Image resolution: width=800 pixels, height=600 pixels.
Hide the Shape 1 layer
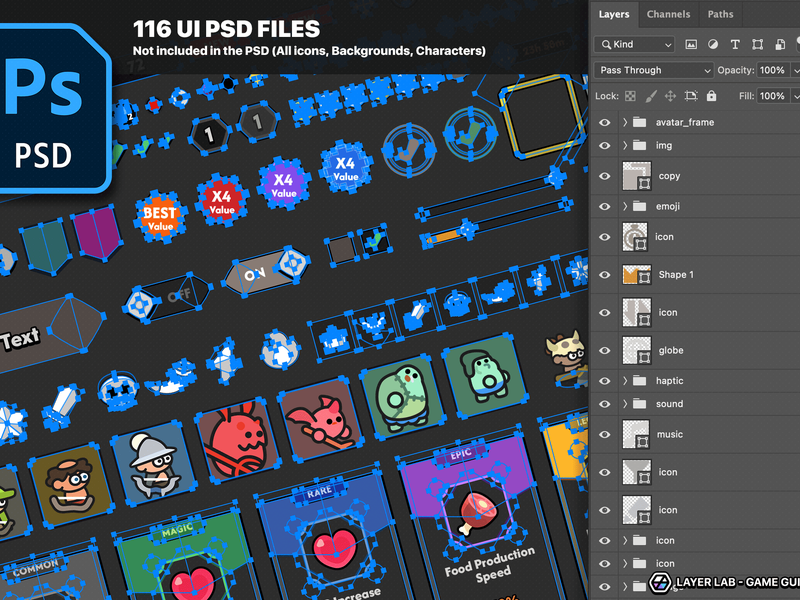(605, 275)
